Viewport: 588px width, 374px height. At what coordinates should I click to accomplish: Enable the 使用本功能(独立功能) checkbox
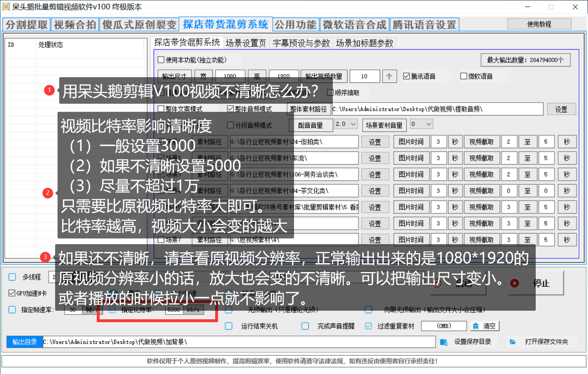tap(161, 60)
